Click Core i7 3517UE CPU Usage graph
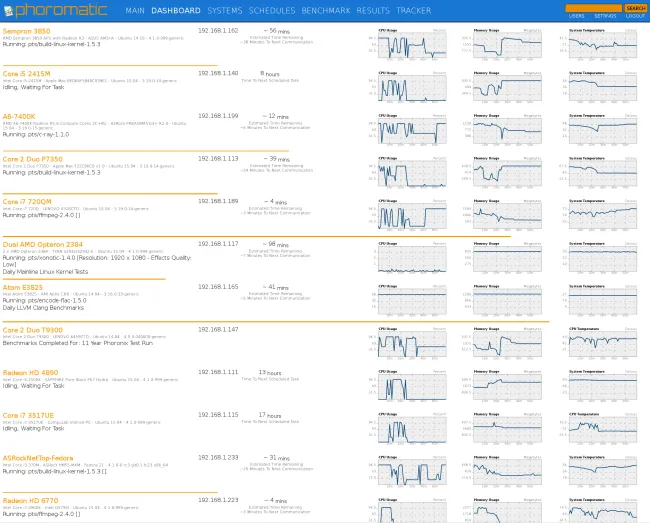This screenshot has width=650, height=523. click(x=412, y=429)
